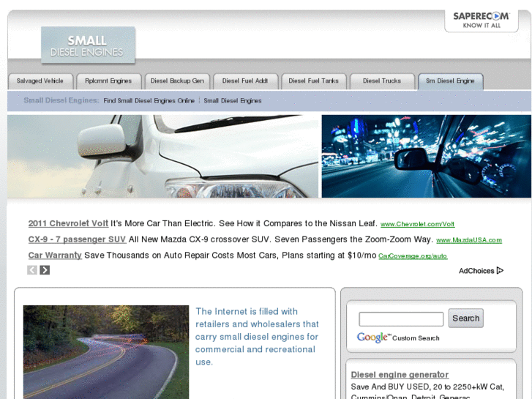Click ad text 'It's More Car Than Electric'
The height and width of the screenshot is (399, 532).
point(162,223)
